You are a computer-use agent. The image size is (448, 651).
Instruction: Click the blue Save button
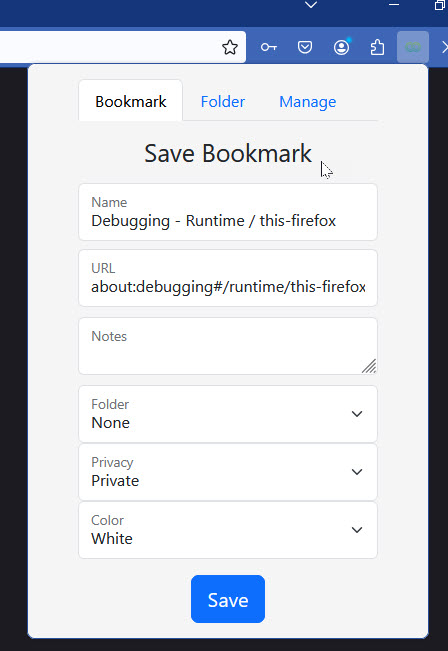(x=228, y=599)
